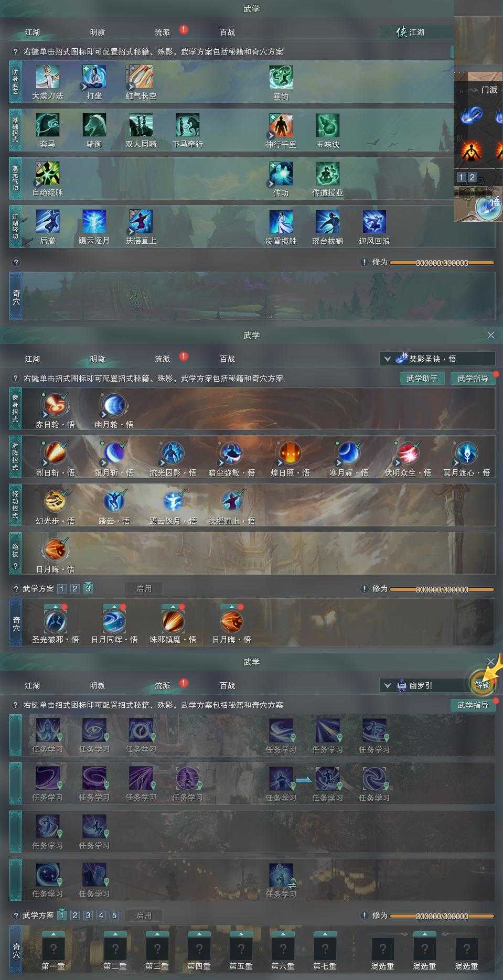Expand the 焚影圣诀·悟 dropdown

[x=437, y=359]
